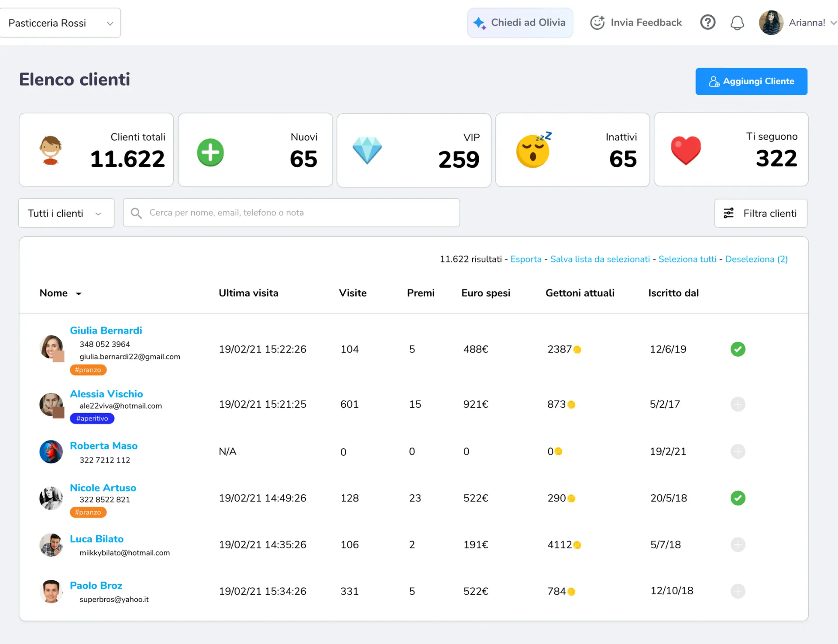Deselect Nicole Artuso's green checkmark
Viewport: 838px width, 644px height.
(x=738, y=498)
